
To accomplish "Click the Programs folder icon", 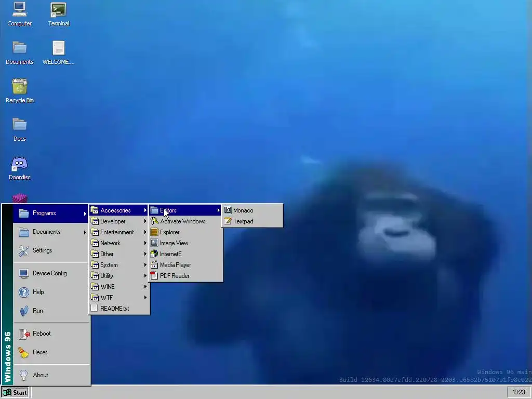I will click(x=24, y=214).
